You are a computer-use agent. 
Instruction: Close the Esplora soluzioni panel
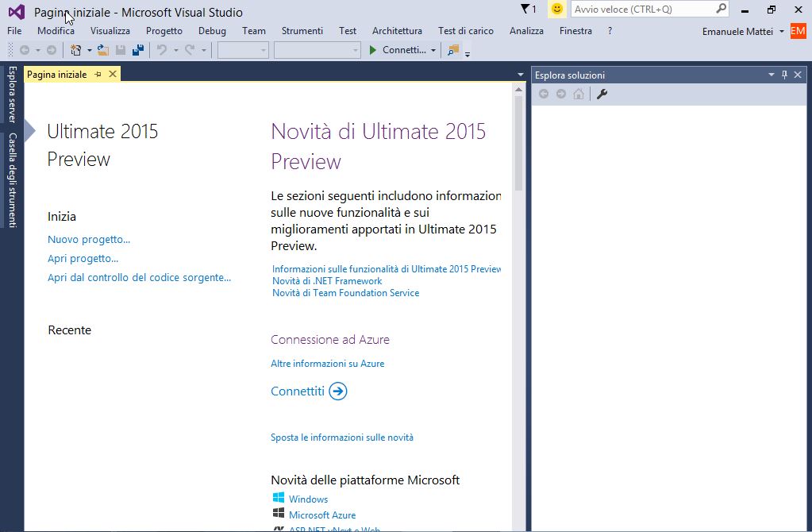(798, 75)
